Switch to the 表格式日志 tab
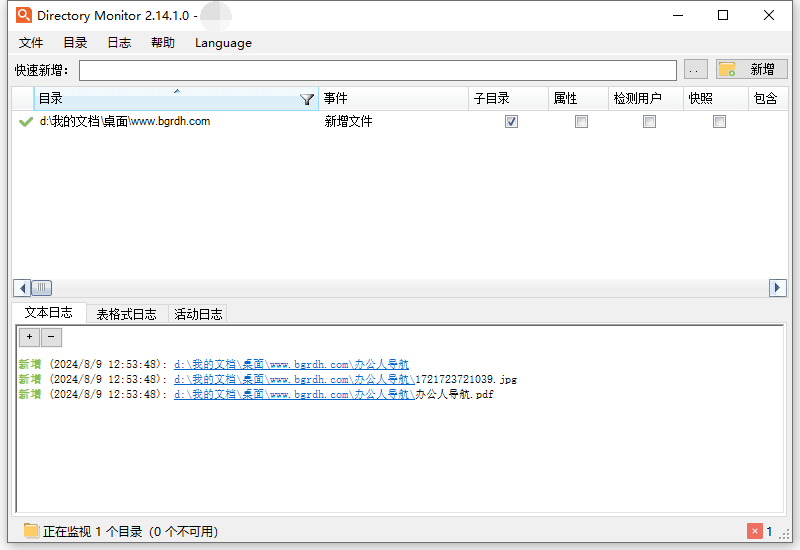 (127, 314)
